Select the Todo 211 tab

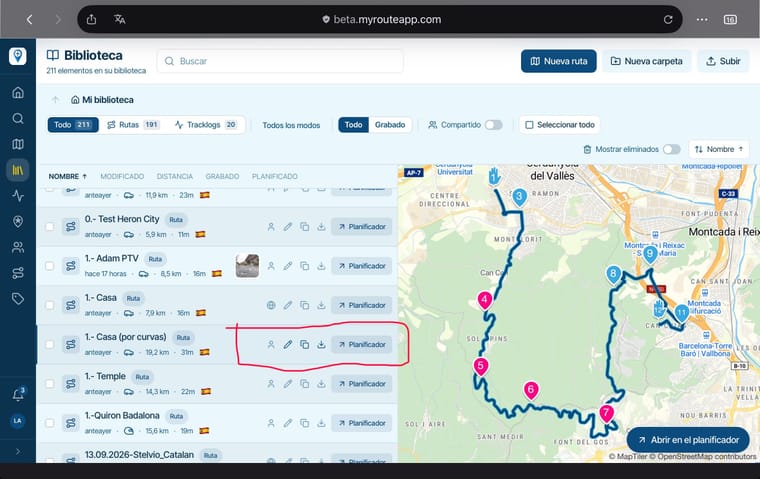click(73, 125)
